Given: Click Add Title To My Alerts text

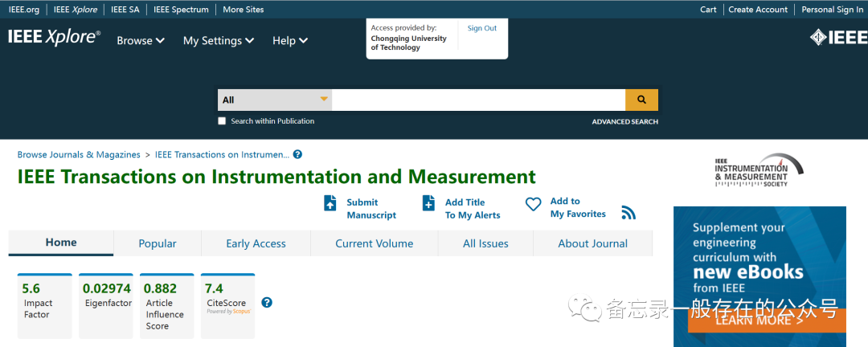Looking at the screenshot, I should (473, 209).
